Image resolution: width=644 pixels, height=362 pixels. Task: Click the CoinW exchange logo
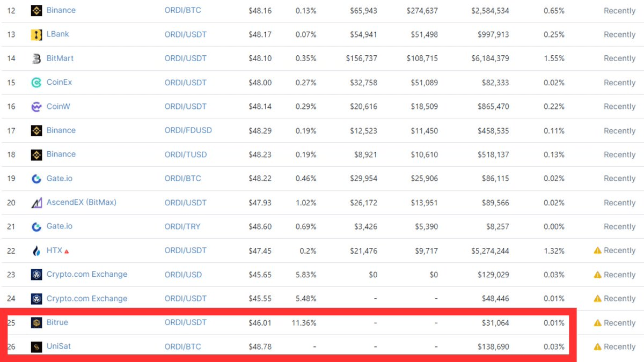[x=36, y=107]
